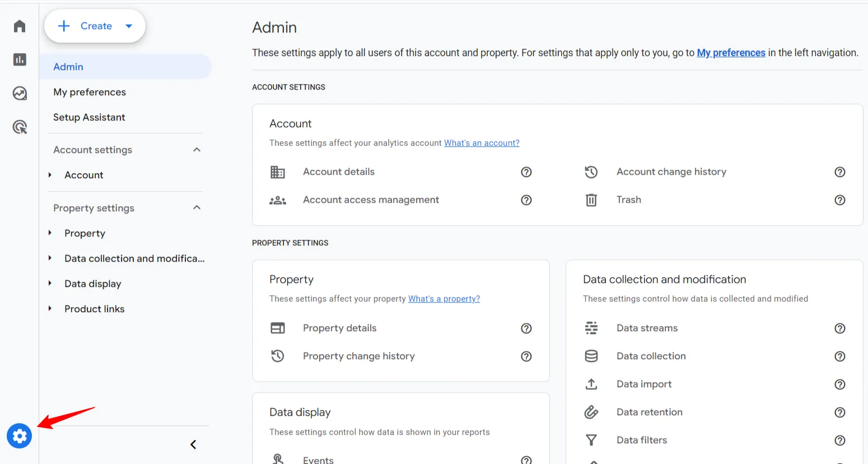The height and width of the screenshot is (464, 868).
Task: Open the Reports bar chart icon
Action: click(20, 59)
